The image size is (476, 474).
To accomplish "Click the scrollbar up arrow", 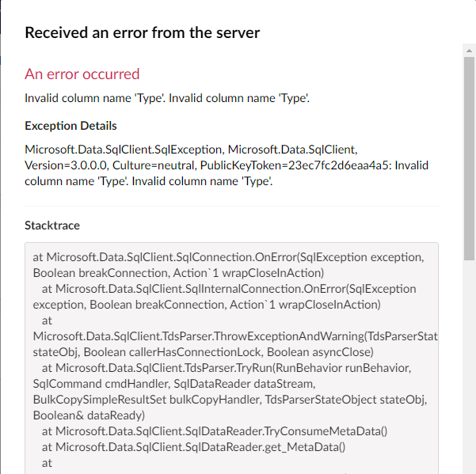I will (469, 51).
